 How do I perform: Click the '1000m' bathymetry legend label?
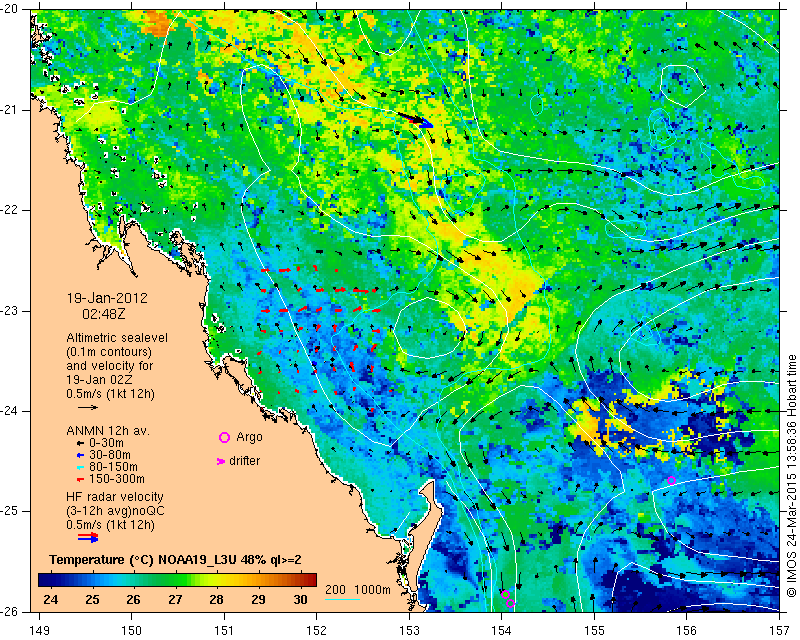pyautogui.click(x=372, y=590)
